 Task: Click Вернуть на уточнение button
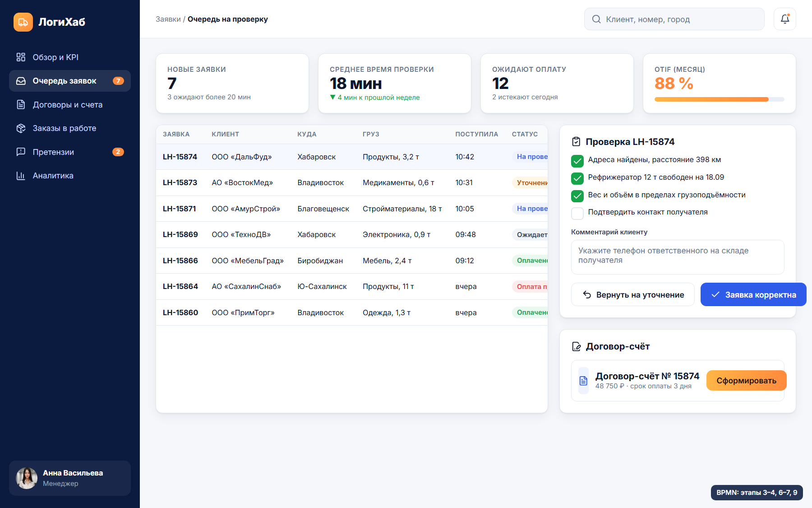click(x=633, y=294)
